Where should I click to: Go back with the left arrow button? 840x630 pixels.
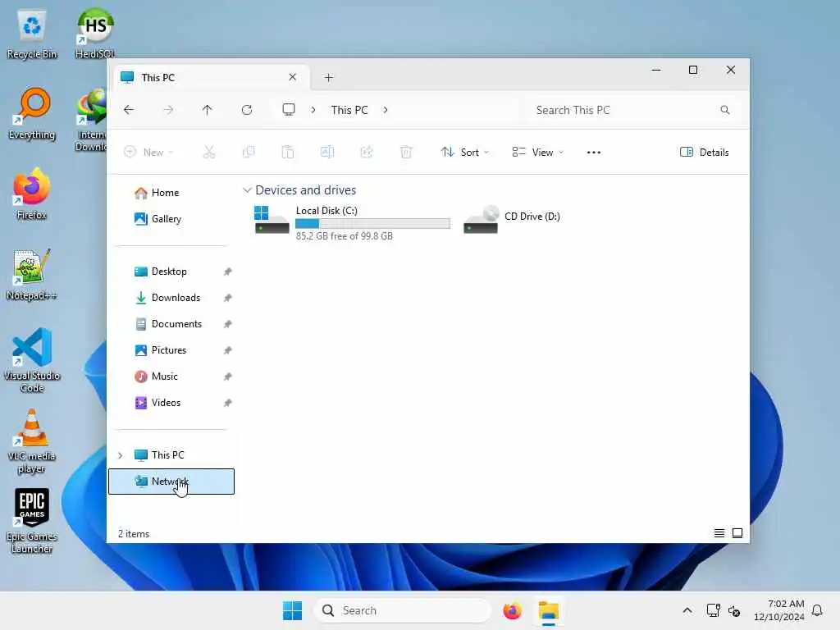click(129, 110)
